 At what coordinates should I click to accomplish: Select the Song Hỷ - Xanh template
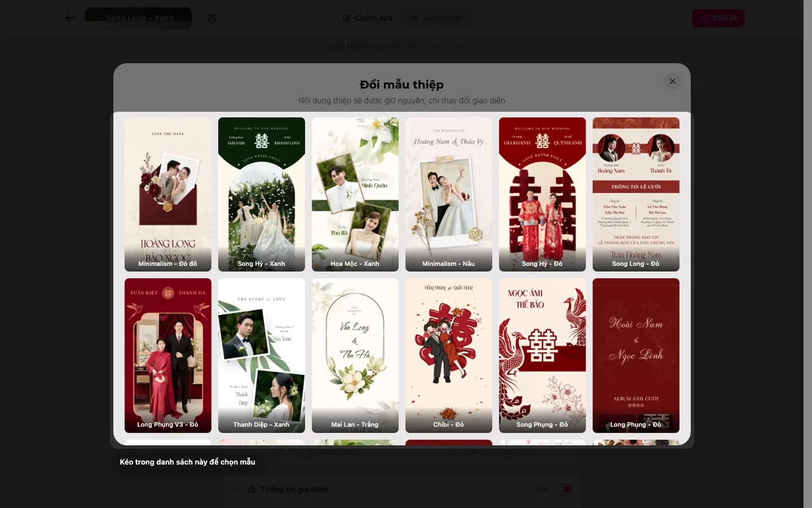(261, 194)
